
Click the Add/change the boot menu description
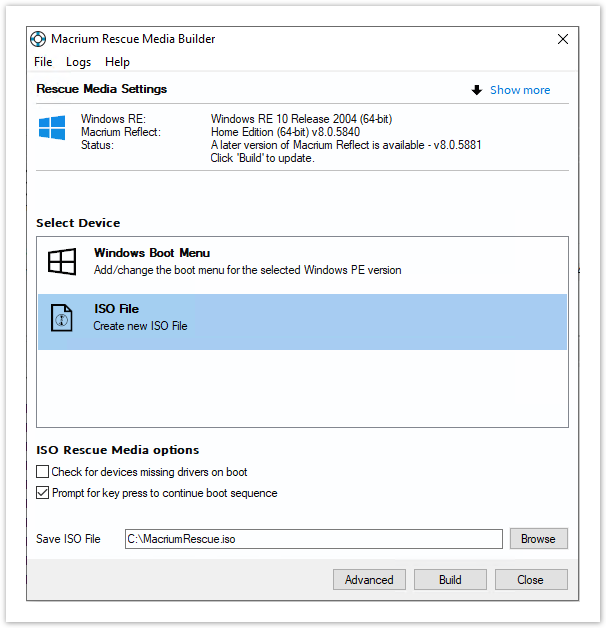click(248, 270)
